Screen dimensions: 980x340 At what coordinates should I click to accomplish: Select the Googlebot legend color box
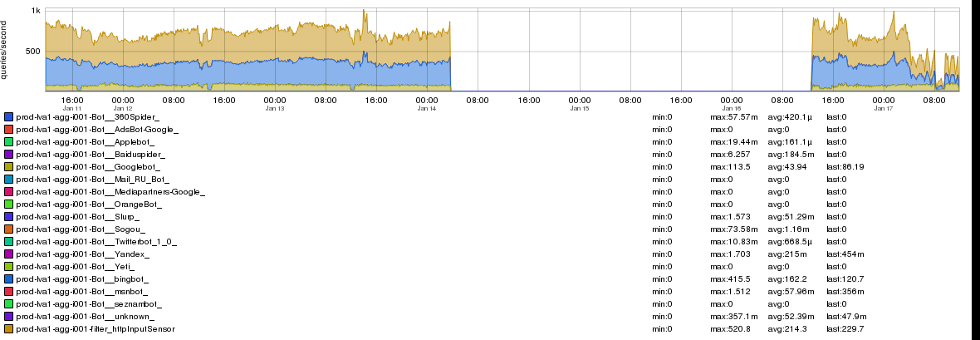click(x=9, y=167)
